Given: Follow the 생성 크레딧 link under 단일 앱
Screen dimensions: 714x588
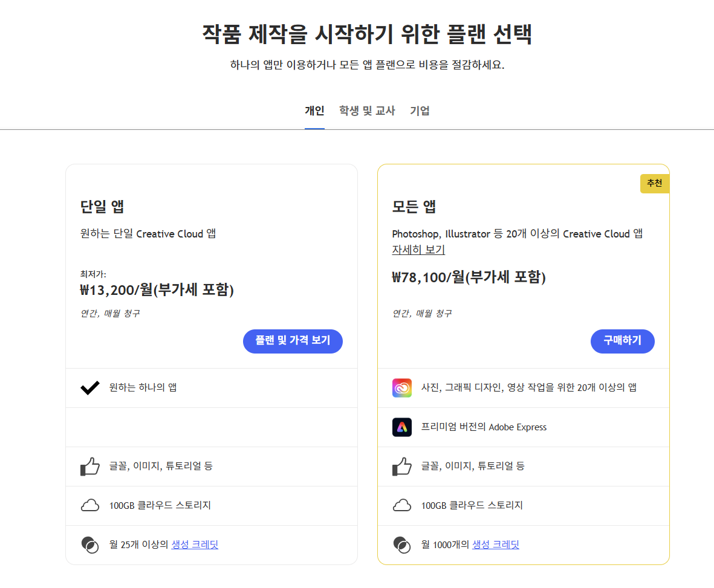Looking at the screenshot, I should [194, 544].
